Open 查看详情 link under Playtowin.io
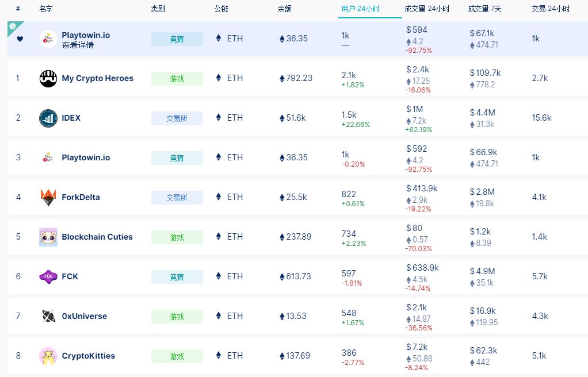Viewport: 588px width, 377px height. tap(78, 45)
